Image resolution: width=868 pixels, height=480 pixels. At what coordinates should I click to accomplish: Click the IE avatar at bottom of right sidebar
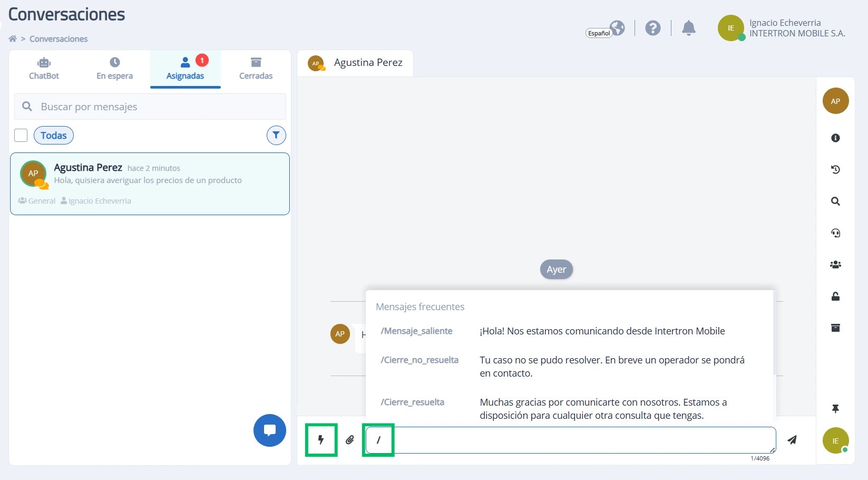click(835, 440)
